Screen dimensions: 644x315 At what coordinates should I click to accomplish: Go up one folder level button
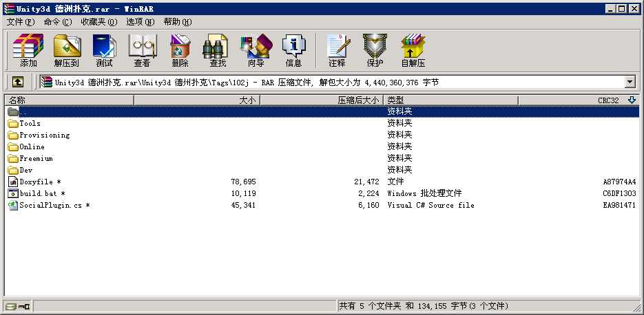coord(18,82)
